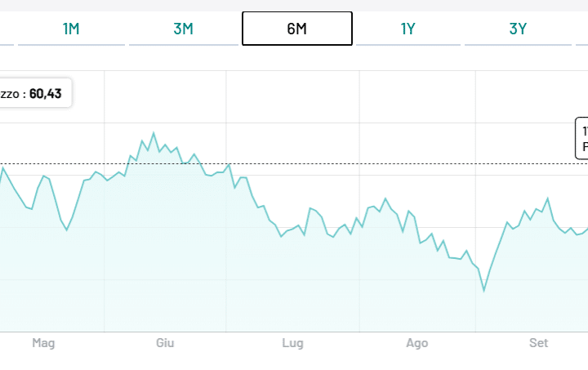
Task: Click the cut-off label box at right edge
Action: coord(581,139)
